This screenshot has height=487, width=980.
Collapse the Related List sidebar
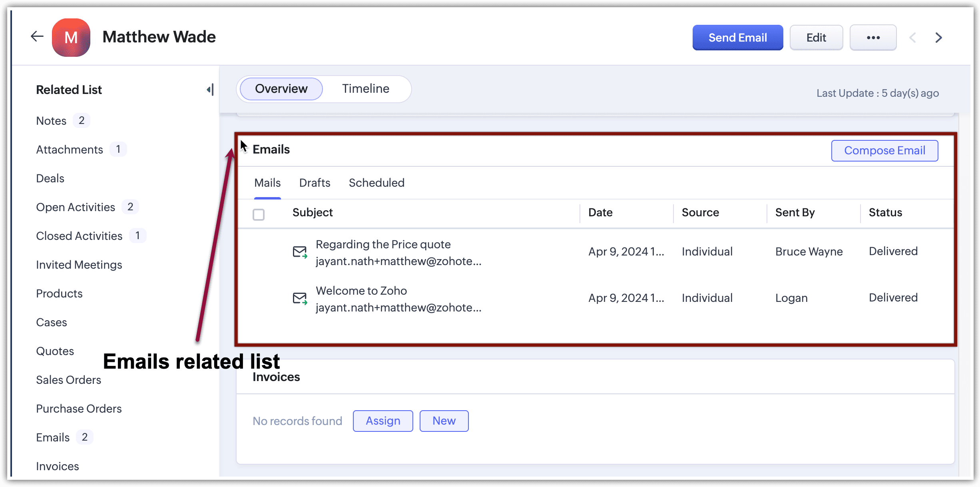click(x=210, y=90)
